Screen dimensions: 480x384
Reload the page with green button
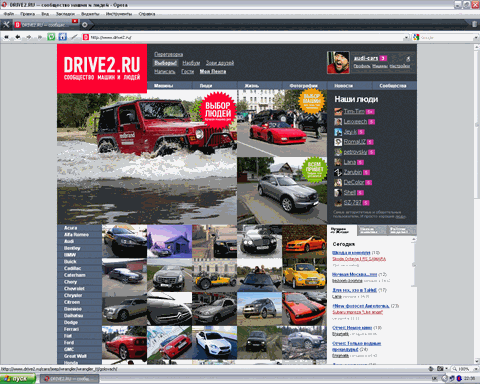tap(51, 37)
